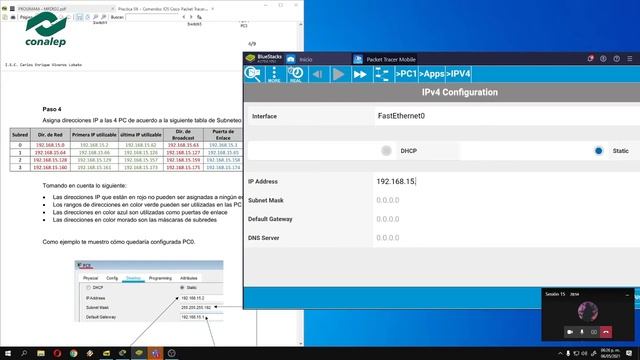Click the Buscar search field in PDF viewer
Image resolution: width=640 pixels, height=360 pixels.
coord(152,17)
